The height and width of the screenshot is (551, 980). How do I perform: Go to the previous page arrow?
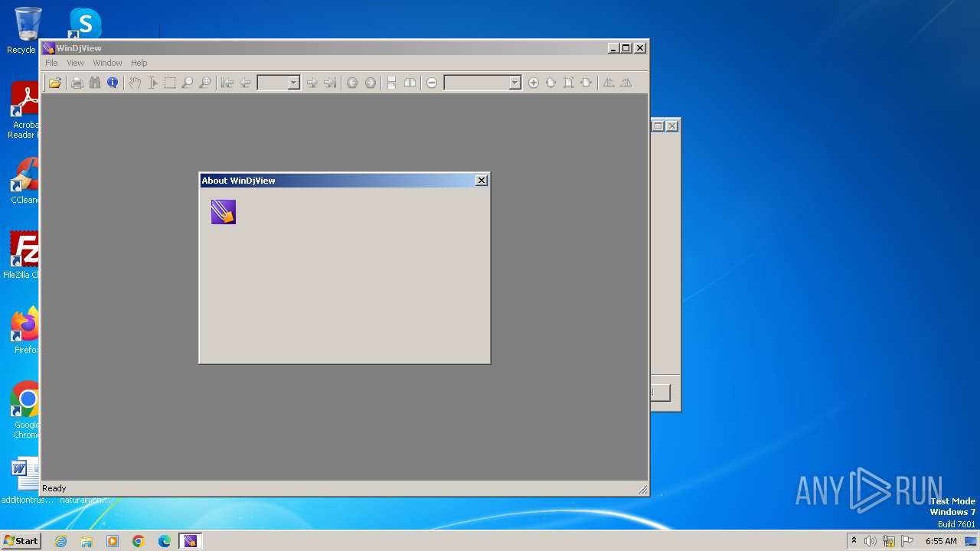point(245,83)
